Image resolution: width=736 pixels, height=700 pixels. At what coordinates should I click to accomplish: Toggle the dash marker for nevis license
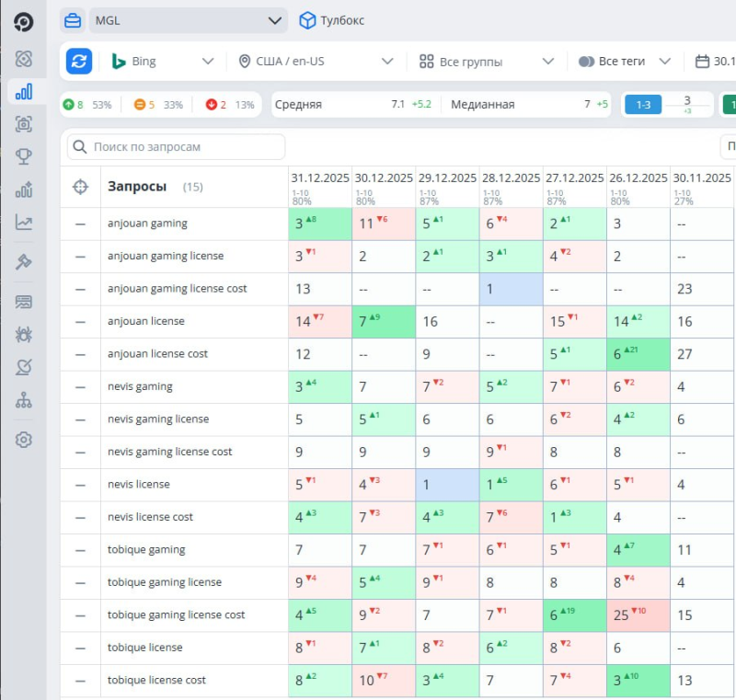(x=80, y=485)
